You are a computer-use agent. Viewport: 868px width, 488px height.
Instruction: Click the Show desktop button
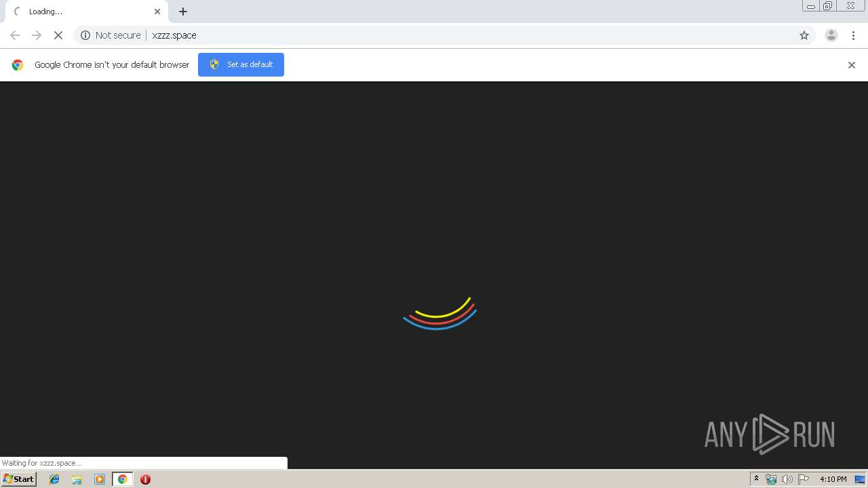860,479
